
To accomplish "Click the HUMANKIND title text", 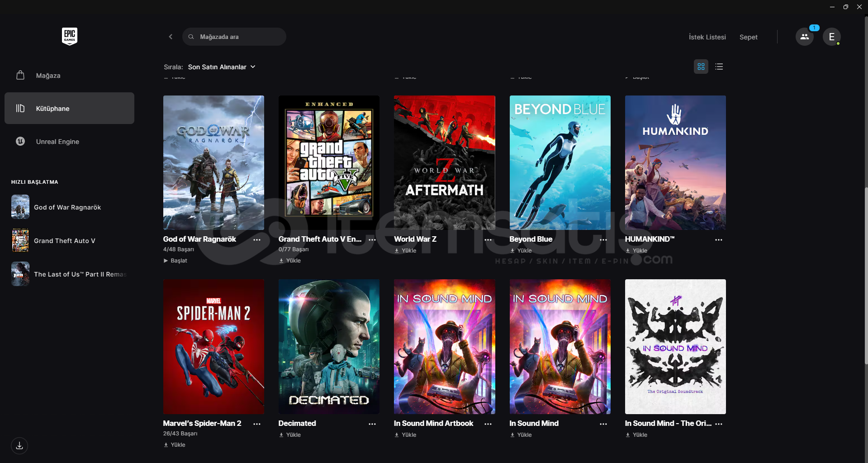I will (650, 239).
